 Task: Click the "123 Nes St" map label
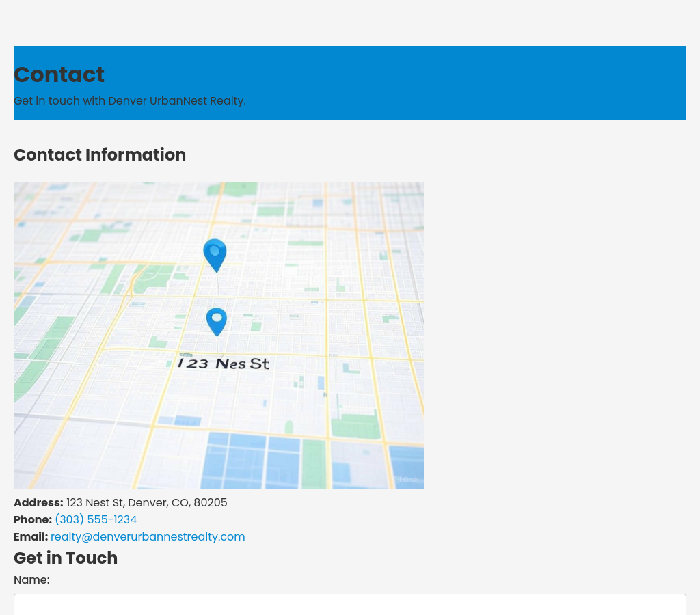(x=224, y=364)
